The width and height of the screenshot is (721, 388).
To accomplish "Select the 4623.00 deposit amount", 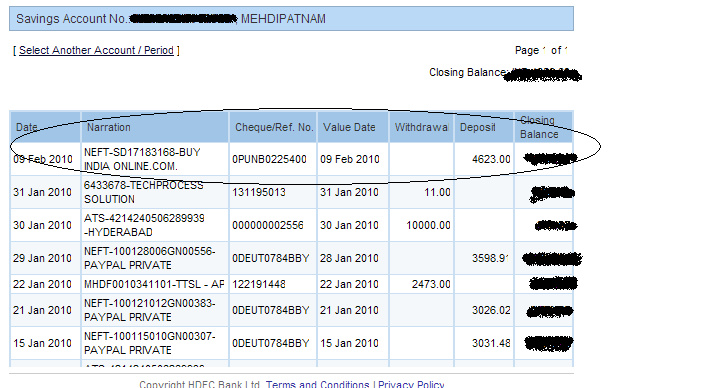I will click(491, 159).
